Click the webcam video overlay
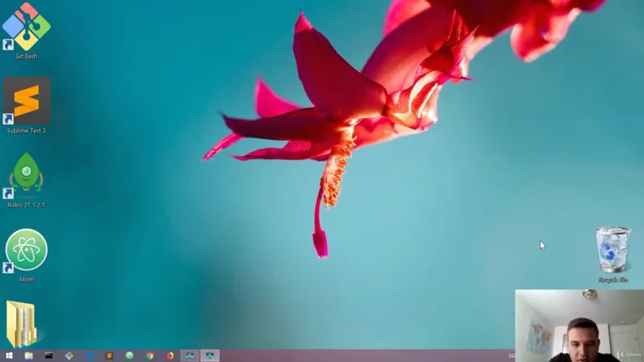This screenshot has width=644, height=362. tap(579, 326)
